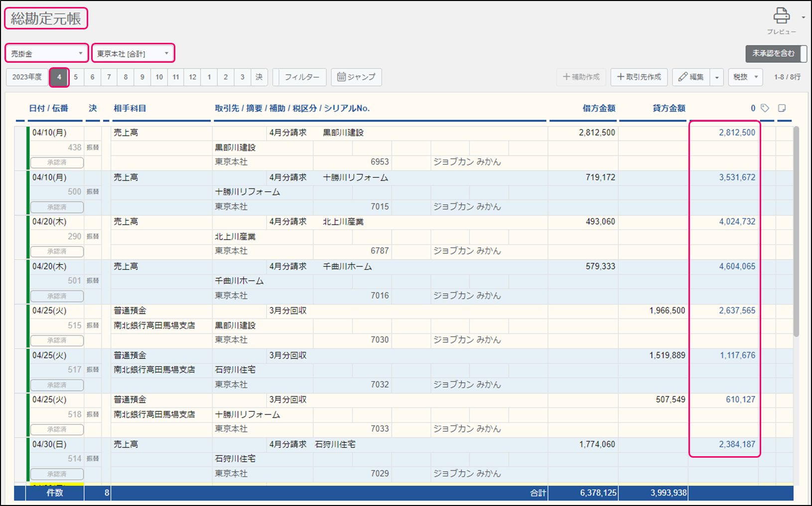Switch to month 5 tab
Viewport: 812px width, 506px height.
76,77
